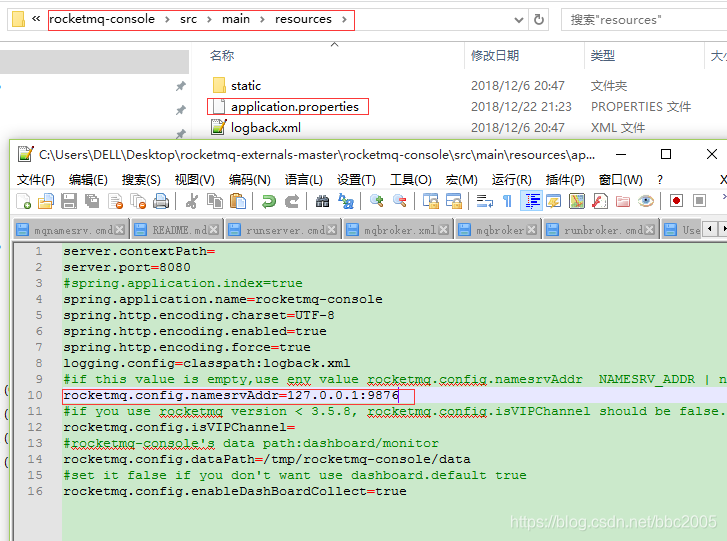
Task: Open the 文件(F) menu
Action: point(36,179)
